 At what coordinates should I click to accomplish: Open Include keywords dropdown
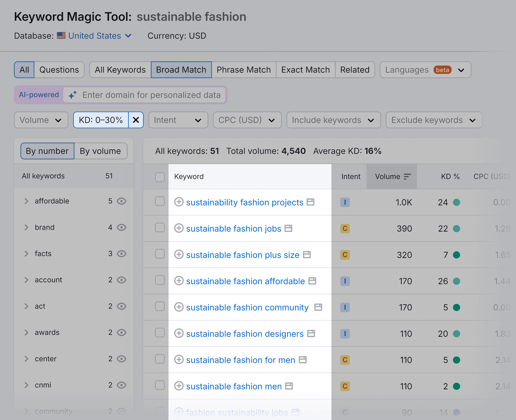(334, 120)
